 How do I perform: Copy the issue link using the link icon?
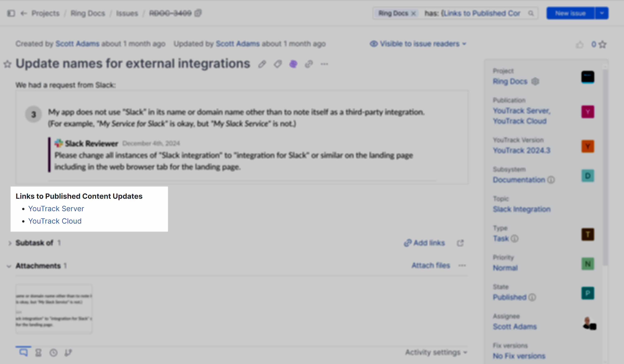309,64
